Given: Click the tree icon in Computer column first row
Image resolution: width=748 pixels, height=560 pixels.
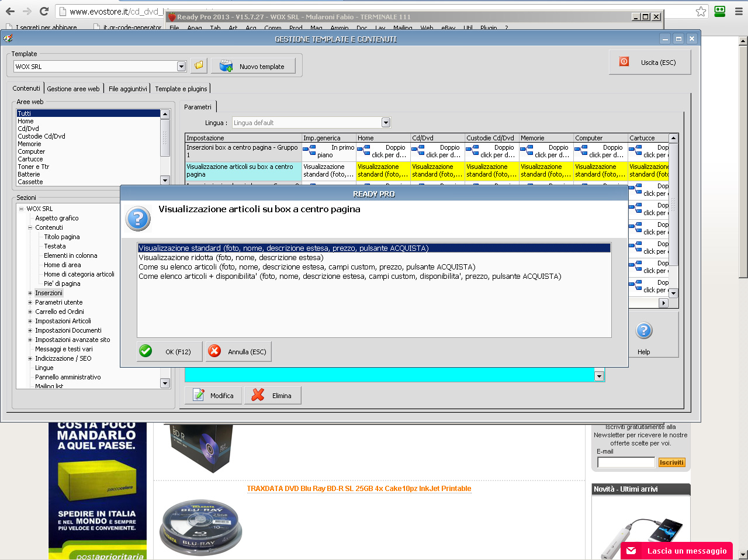Looking at the screenshot, I should pos(581,151).
